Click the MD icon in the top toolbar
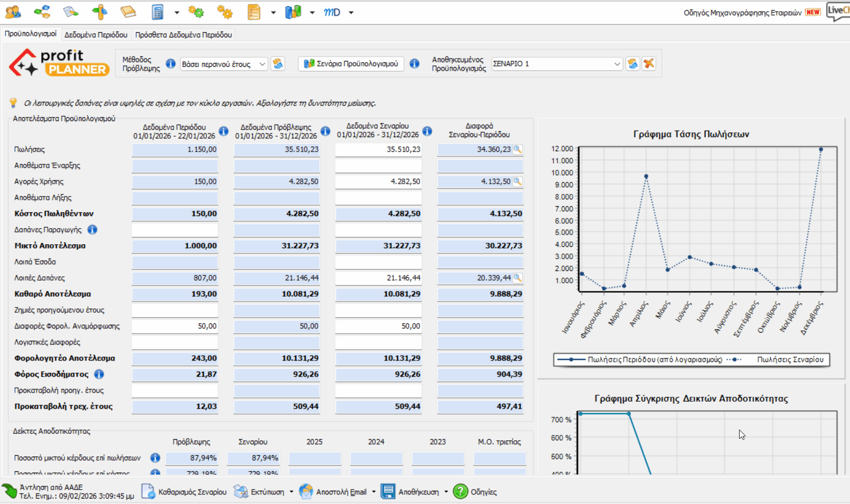 pyautogui.click(x=332, y=12)
